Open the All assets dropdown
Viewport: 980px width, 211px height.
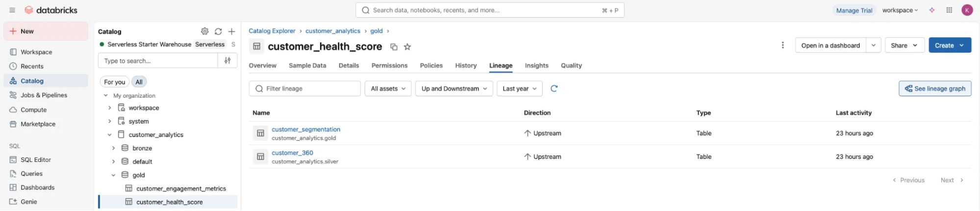pos(388,89)
